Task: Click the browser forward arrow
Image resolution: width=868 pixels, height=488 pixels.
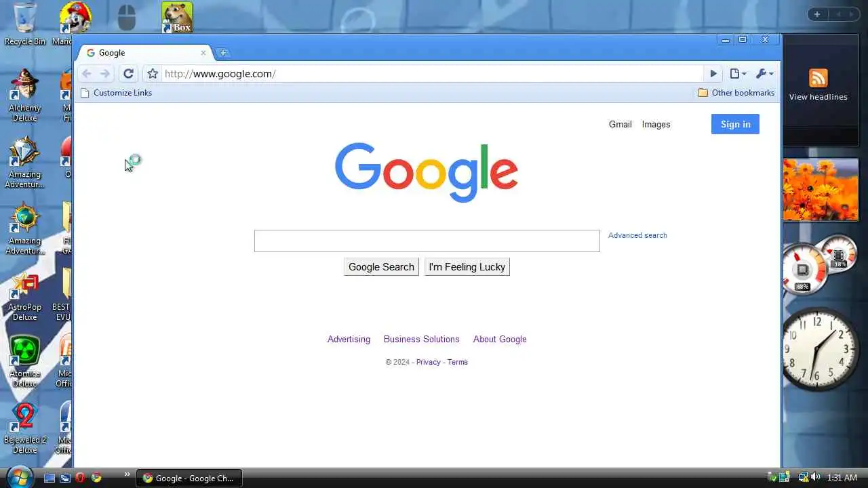Action: (105, 74)
